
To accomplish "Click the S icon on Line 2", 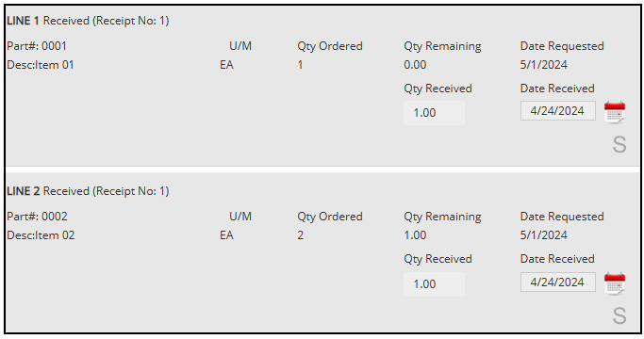I will 619,315.
